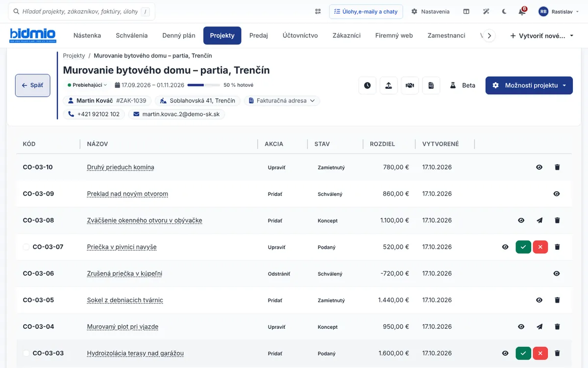Send change order CO-03-08 via paper plane icon
The width and height of the screenshot is (588, 368).
pyautogui.click(x=539, y=220)
